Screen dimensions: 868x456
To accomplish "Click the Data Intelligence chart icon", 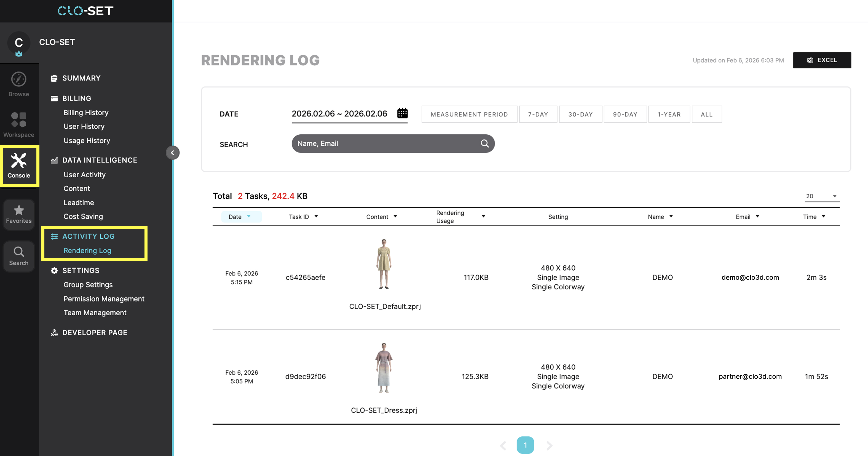I will pyautogui.click(x=54, y=160).
